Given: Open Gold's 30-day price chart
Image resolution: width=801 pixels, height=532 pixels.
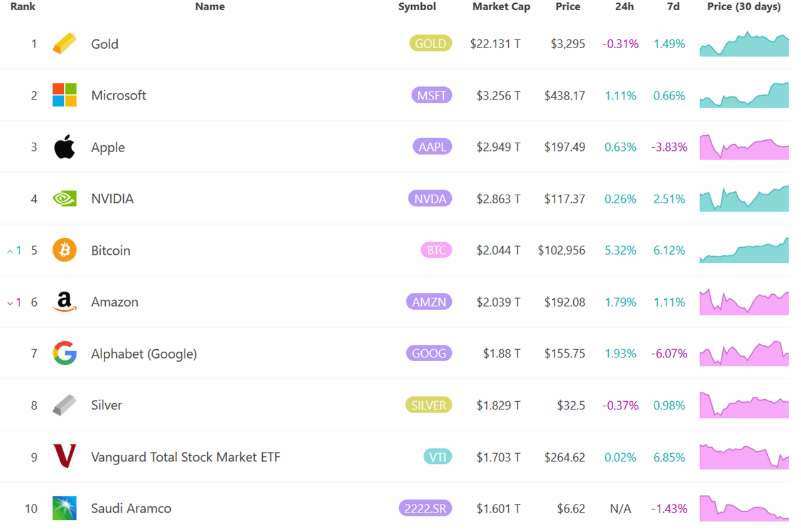Looking at the screenshot, I should [744, 44].
